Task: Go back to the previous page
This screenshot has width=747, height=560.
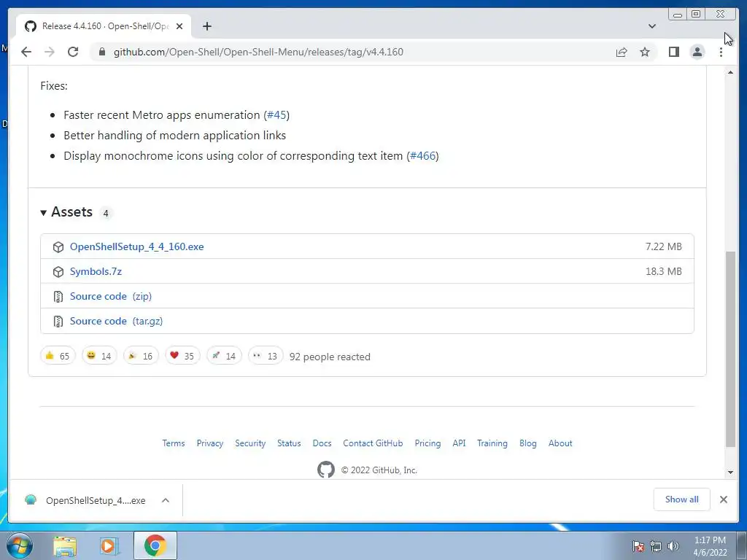Action: (26, 52)
